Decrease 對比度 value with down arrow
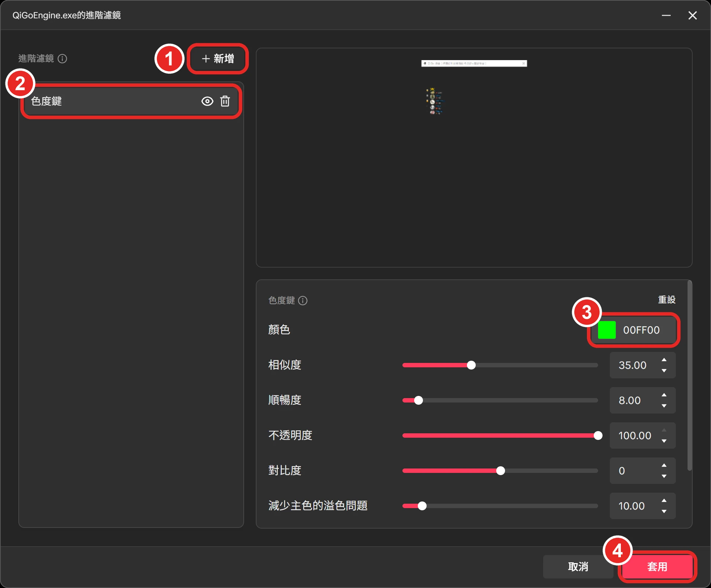711x588 pixels. click(664, 476)
